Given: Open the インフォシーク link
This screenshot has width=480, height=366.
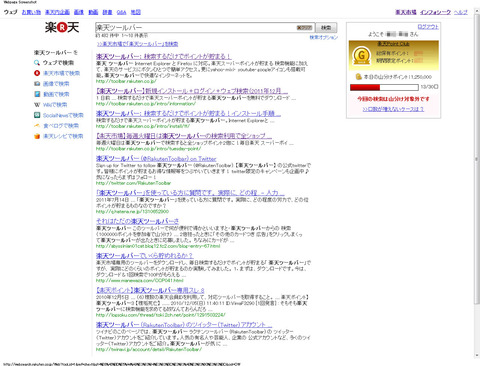Looking at the screenshot, I should [435, 12].
